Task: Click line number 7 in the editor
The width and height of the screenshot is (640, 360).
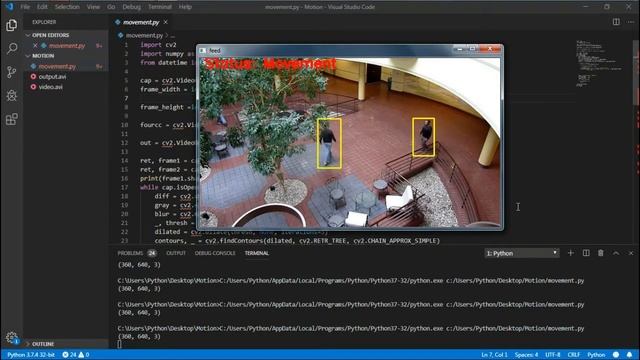Action: 126,98
